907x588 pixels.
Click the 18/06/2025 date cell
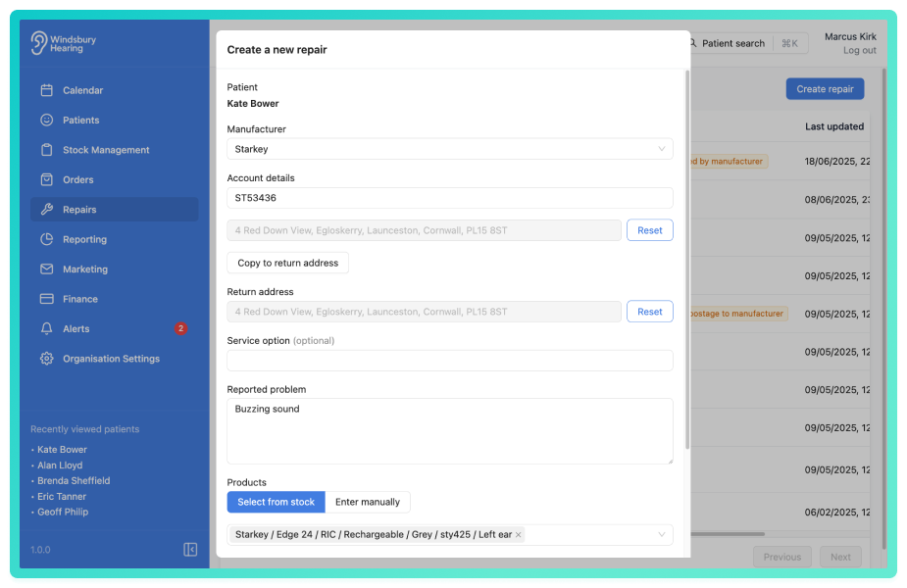[837, 162]
